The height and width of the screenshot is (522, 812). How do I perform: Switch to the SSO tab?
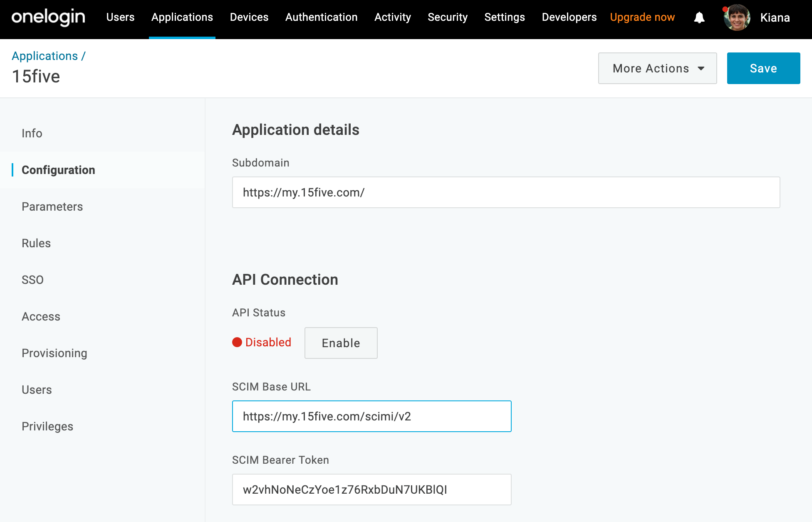tap(32, 279)
